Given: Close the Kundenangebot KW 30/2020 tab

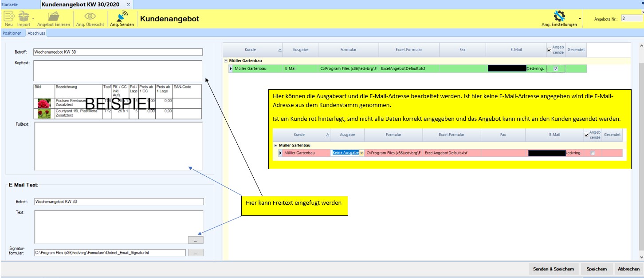Looking at the screenshot, I should coord(129,4).
